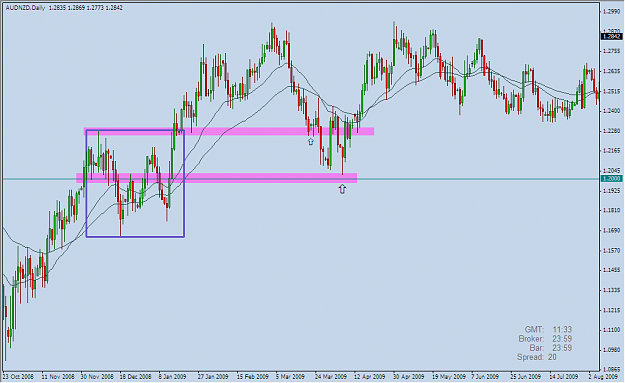Click the 18 Dec 2008 date label
The width and height of the screenshot is (625, 383).
point(136,377)
